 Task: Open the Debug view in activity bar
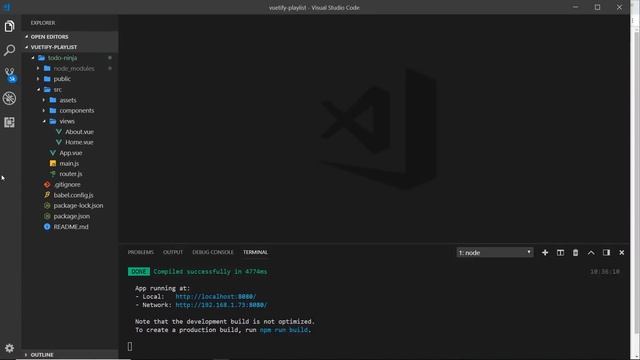[x=9, y=98]
